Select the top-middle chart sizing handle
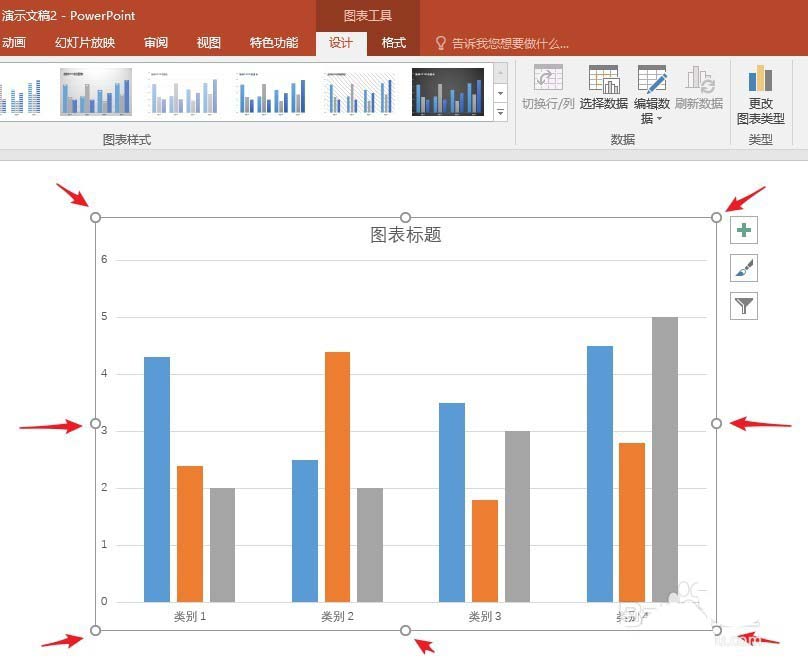Image resolution: width=808 pixels, height=668 pixels. pyautogui.click(x=406, y=218)
